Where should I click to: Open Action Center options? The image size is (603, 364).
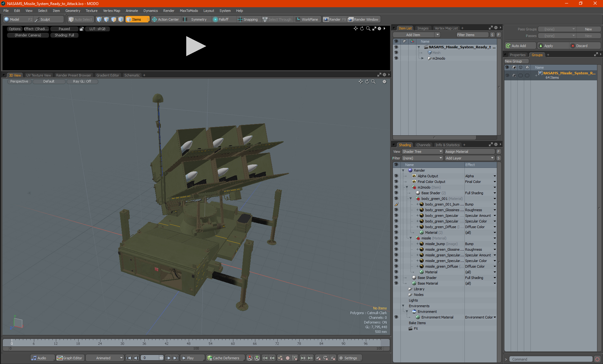[166, 19]
